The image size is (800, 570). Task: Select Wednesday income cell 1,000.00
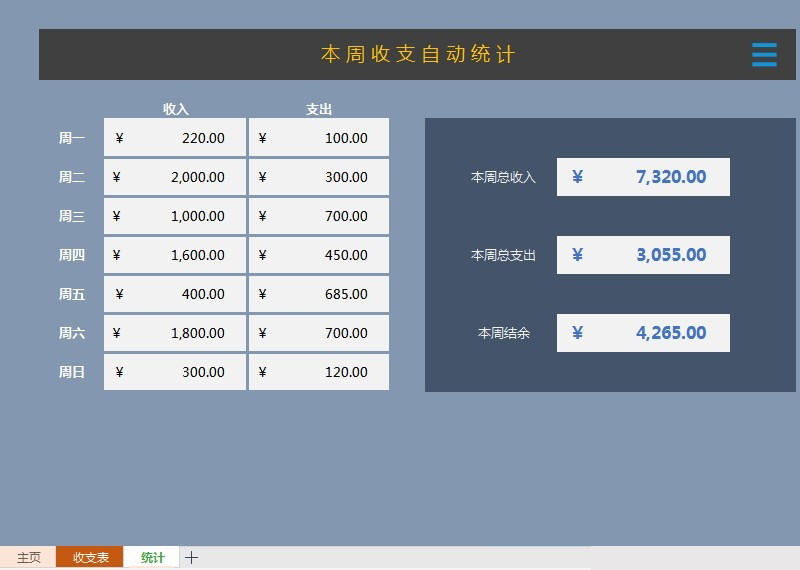pyautogui.click(x=175, y=216)
